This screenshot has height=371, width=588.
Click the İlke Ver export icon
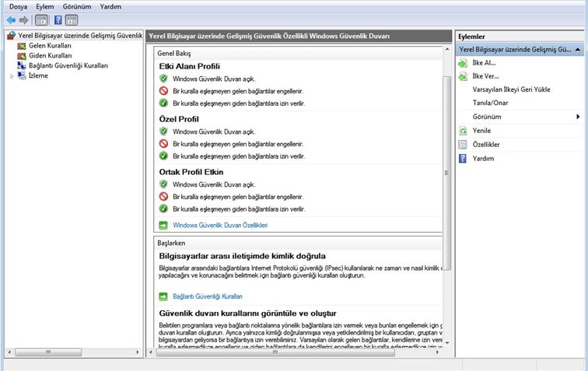463,76
